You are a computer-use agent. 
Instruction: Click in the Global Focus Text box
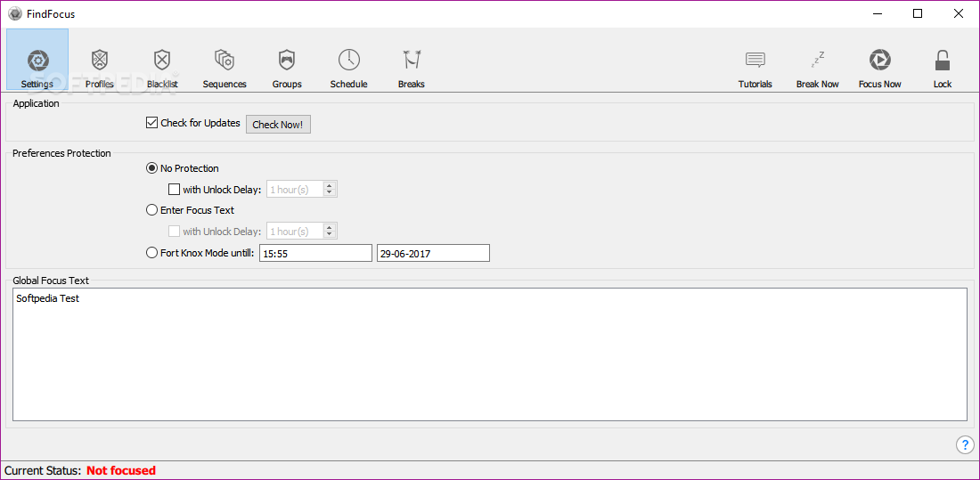490,354
